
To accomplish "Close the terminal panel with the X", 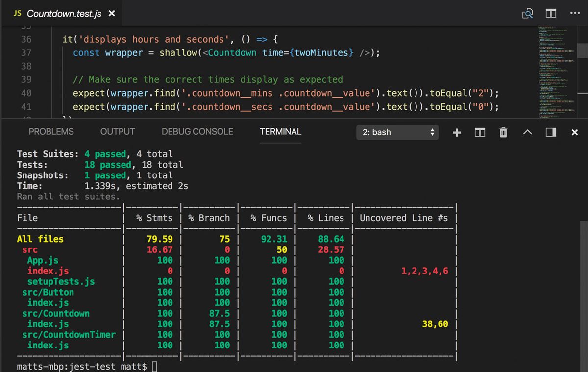I will coord(574,132).
